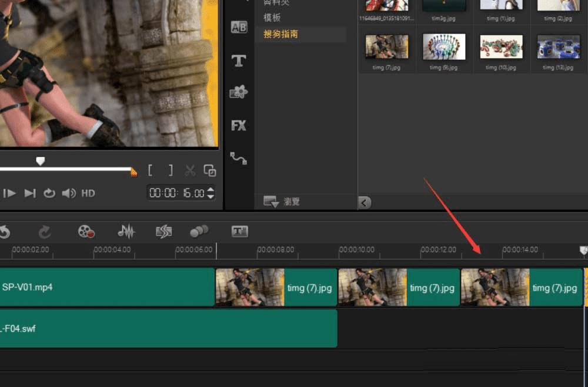Open the Sound Mixer waveform icon
The image size is (588, 387).
click(x=126, y=231)
